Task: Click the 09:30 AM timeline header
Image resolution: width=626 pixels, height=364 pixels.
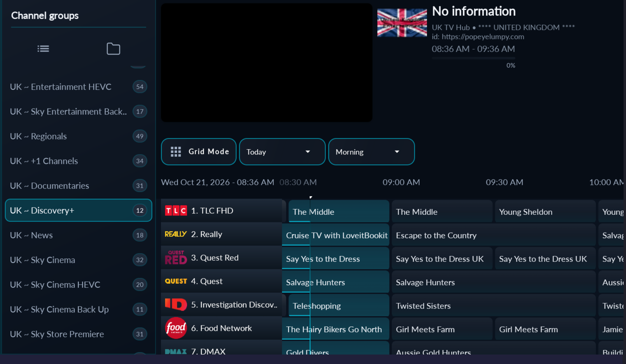Action: point(504,182)
